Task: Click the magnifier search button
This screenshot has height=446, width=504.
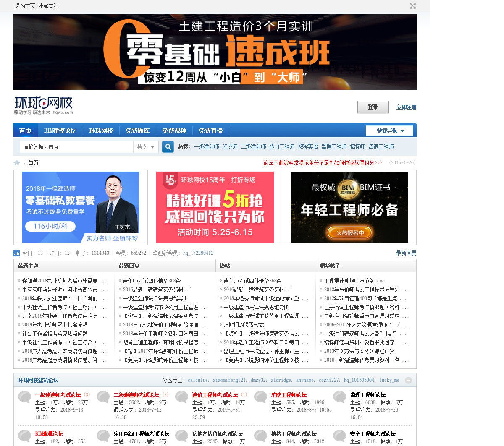Action: click(168, 147)
